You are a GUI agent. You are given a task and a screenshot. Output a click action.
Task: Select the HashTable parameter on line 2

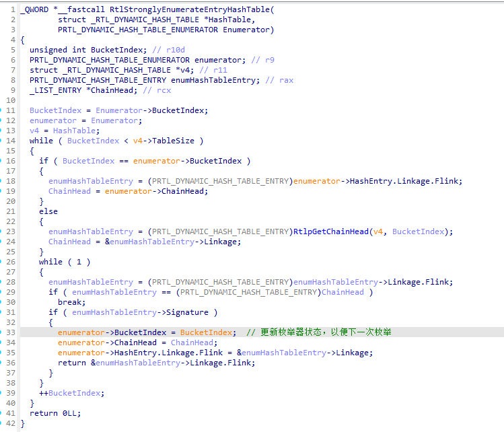tap(230, 20)
